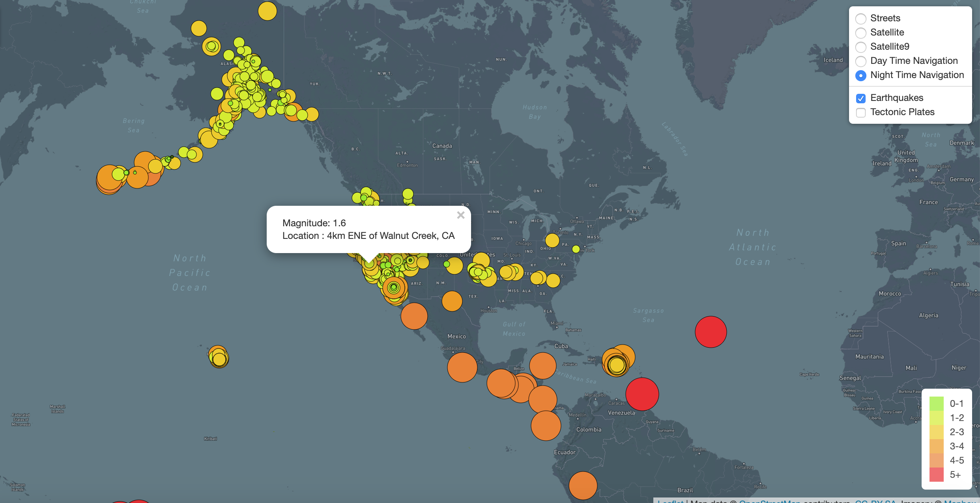This screenshot has width=980, height=503.
Task: Click the orange marker west of Guadalajara
Action: coord(462,367)
